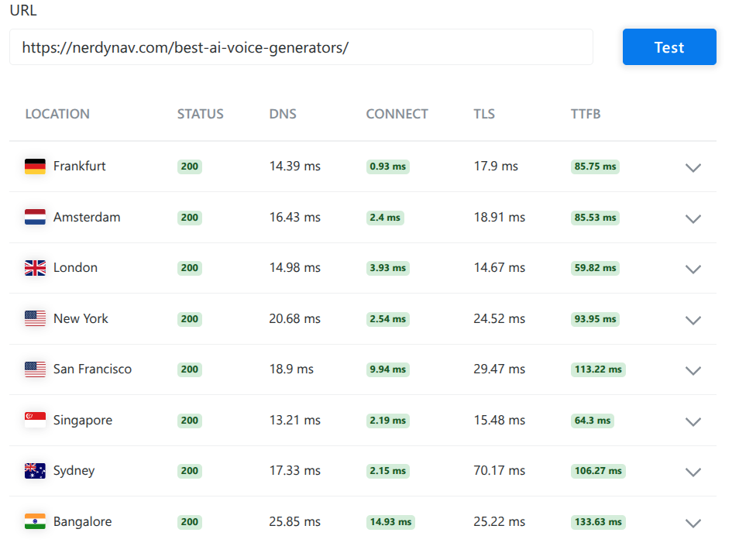This screenshot has width=739, height=560.
Task: Click the 17.9 ms TLS value
Action: 496,166
